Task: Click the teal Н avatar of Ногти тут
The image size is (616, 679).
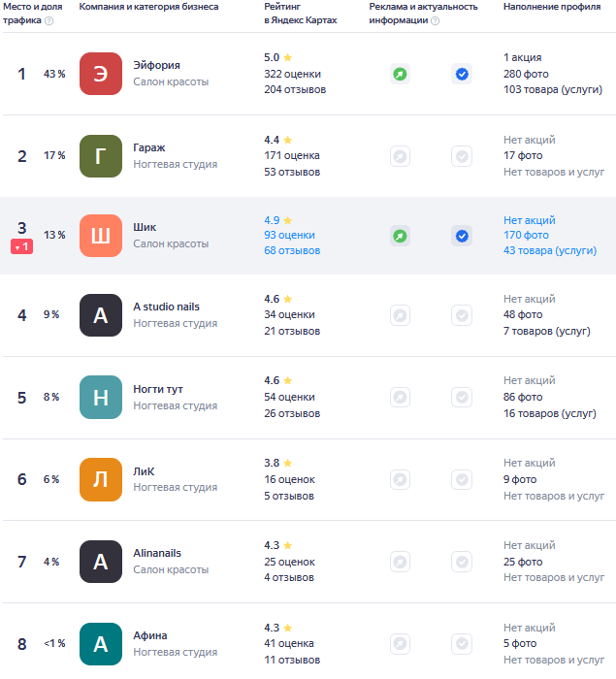Action: click(x=101, y=398)
